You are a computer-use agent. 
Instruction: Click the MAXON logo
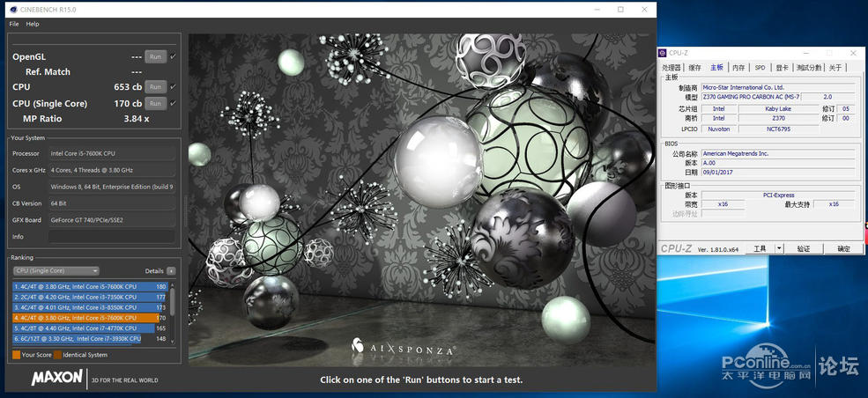pyautogui.click(x=57, y=378)
